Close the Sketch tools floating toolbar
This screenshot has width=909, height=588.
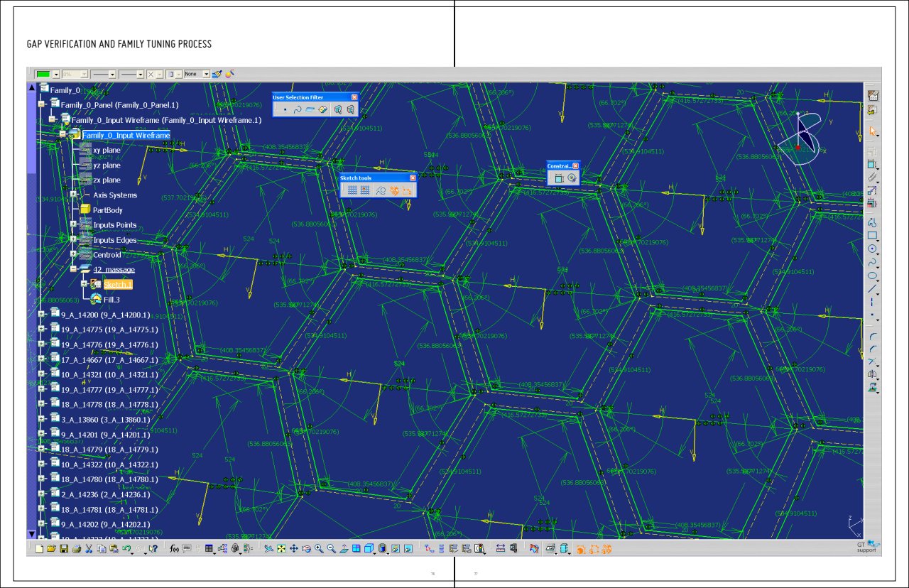(x=413, y=178)
